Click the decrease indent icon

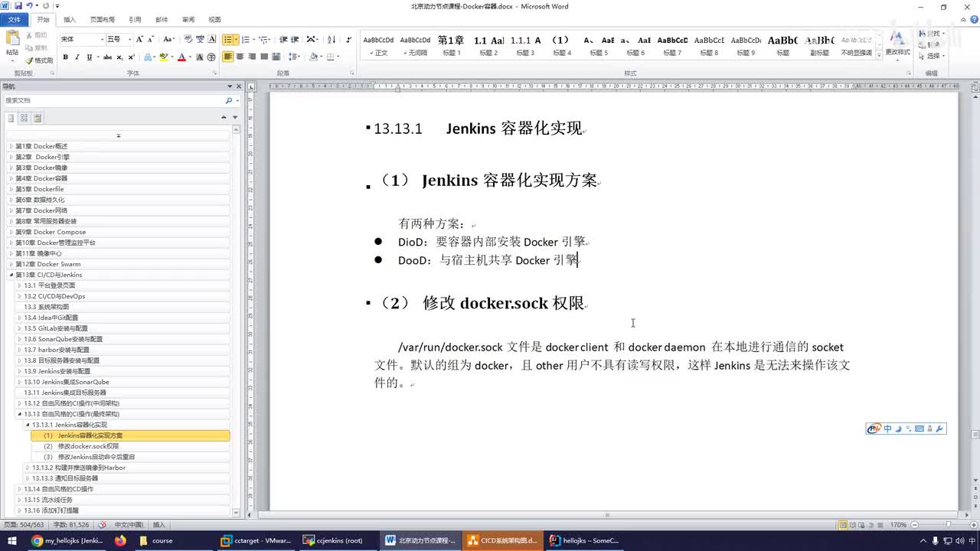tap(283, 39)
